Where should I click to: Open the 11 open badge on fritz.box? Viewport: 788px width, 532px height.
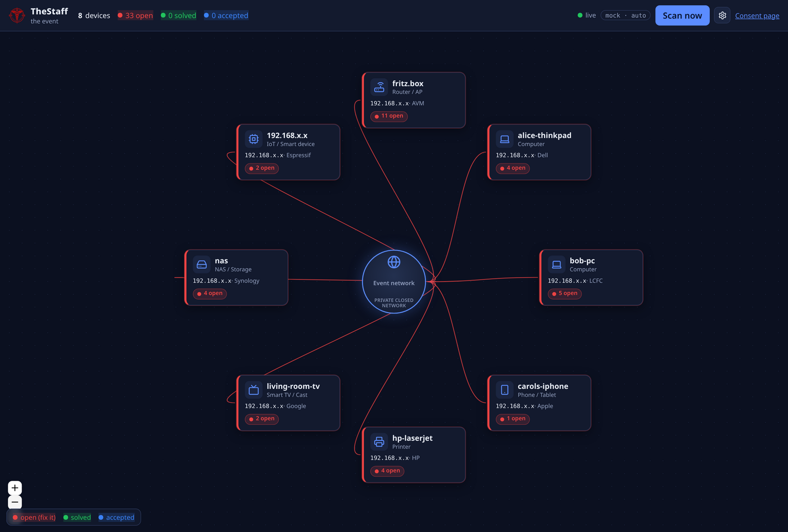(389, 116)
